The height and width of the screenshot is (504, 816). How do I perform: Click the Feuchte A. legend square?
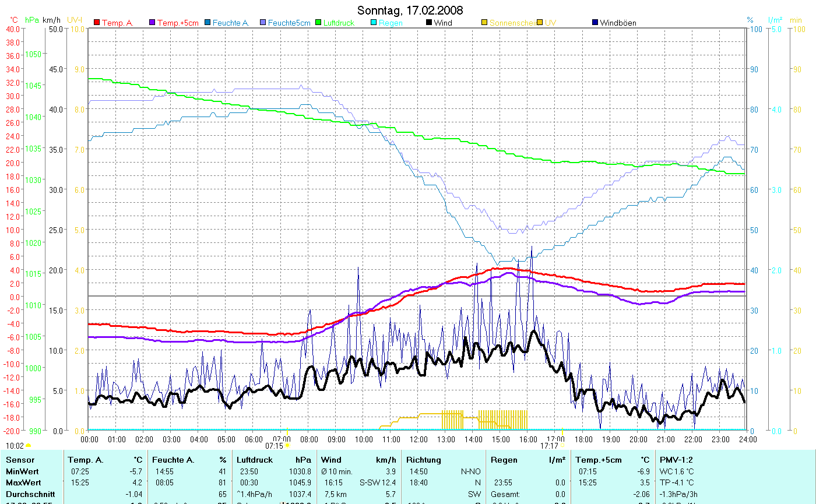(207, 23)
